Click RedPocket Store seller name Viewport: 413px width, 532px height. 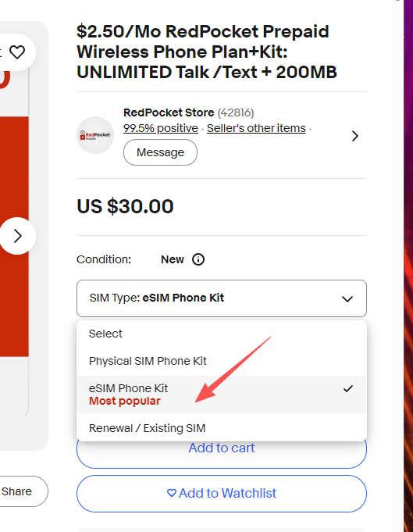coord(169,112)
